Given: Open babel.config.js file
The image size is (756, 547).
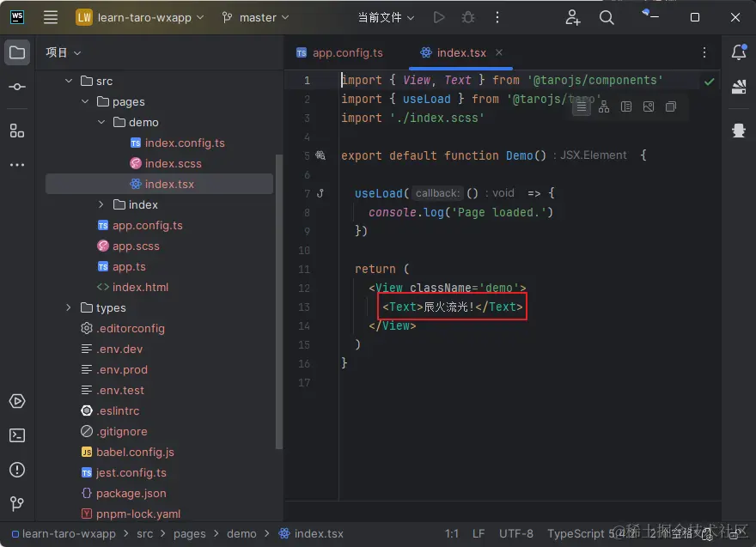Looking at the screenshot, I should tap(128, 452).
